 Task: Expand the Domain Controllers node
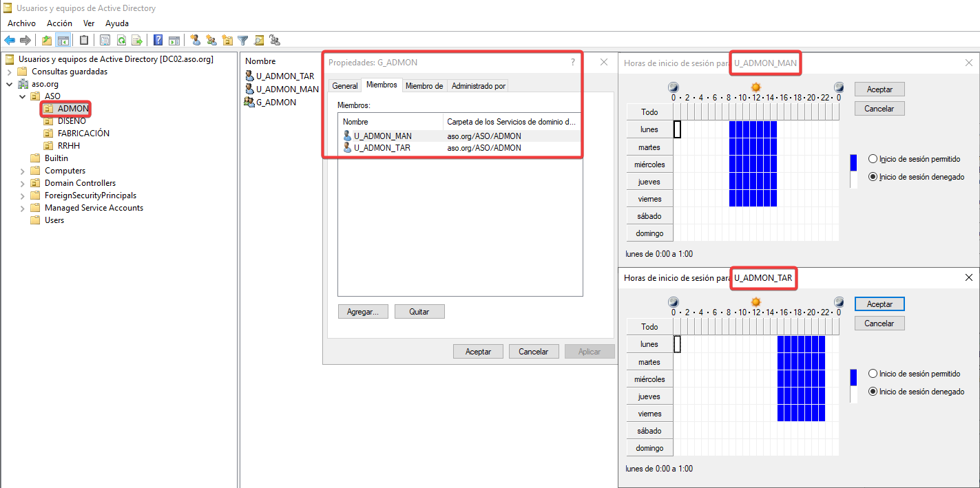coord(23,183)
